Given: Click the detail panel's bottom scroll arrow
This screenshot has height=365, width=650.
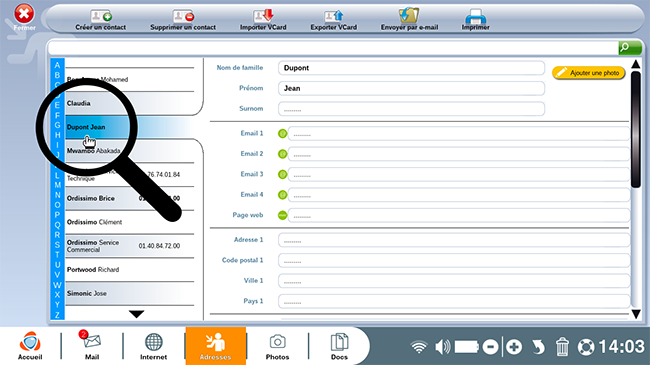Looking at the screenshot, I should (x=636, y=314).
